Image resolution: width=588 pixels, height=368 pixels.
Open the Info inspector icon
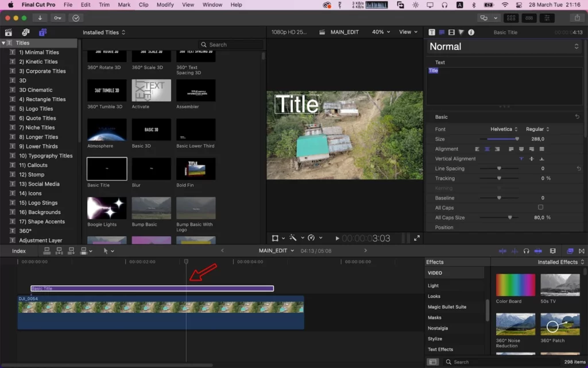point(471,32)
